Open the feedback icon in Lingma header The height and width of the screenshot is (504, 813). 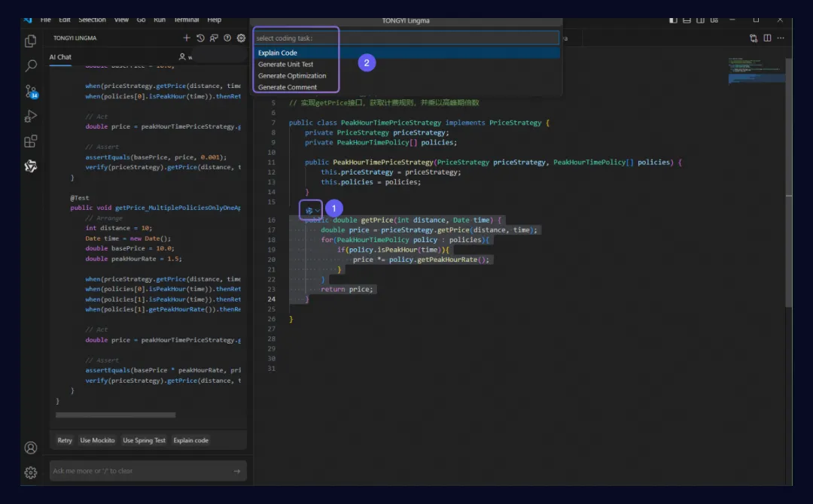[x=214, y=38]
